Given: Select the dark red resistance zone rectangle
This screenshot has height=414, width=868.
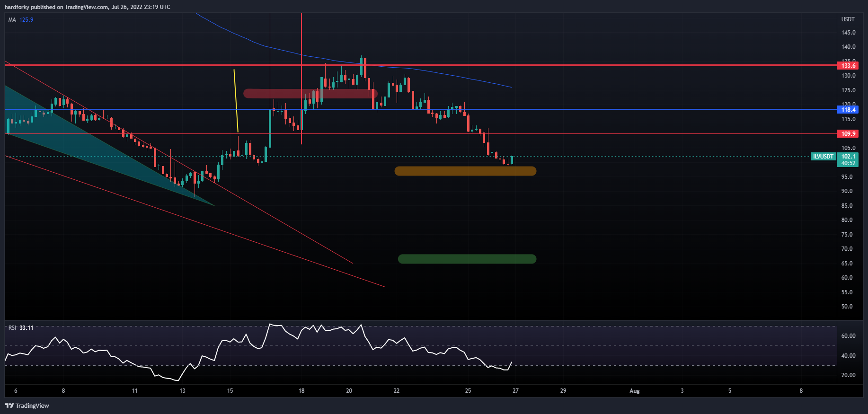Looking at the screenshot, I should pyautogui.click(x=310, y=93).
